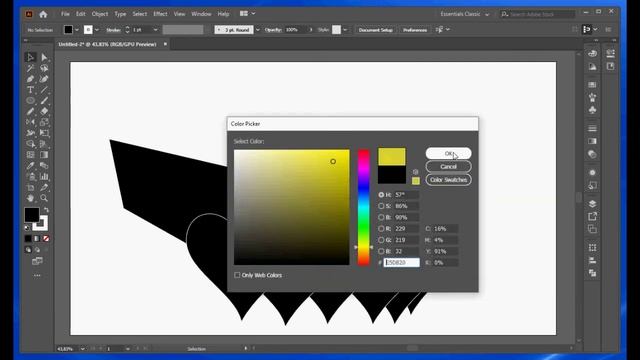Set fill to None in toolbar
Screen dimensions: 640x360
[x=46, y=238]
